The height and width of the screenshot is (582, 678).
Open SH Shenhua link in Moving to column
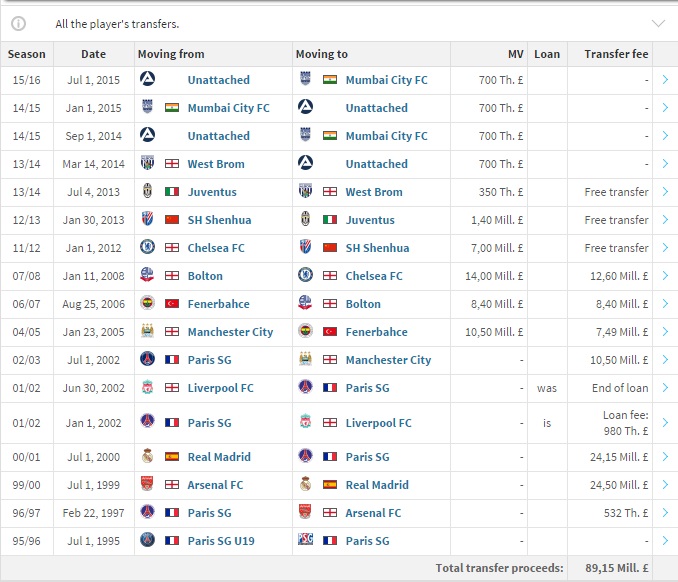377,248
